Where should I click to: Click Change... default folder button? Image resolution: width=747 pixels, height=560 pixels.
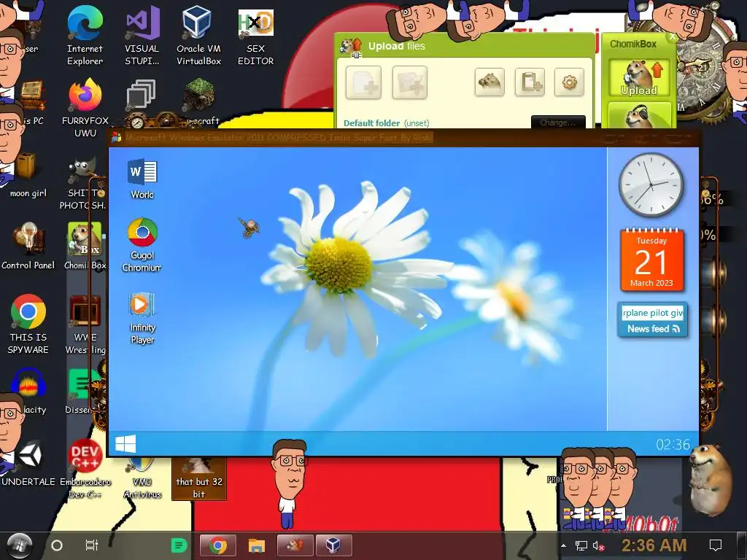pos(558,122)
